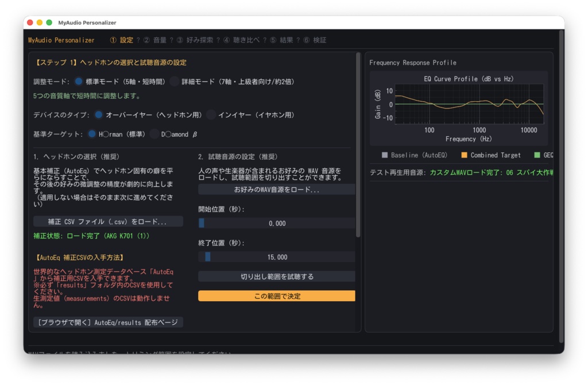Click the left panel vertical scrollbar
Screen dimensions: 588x385
point(358,145)
